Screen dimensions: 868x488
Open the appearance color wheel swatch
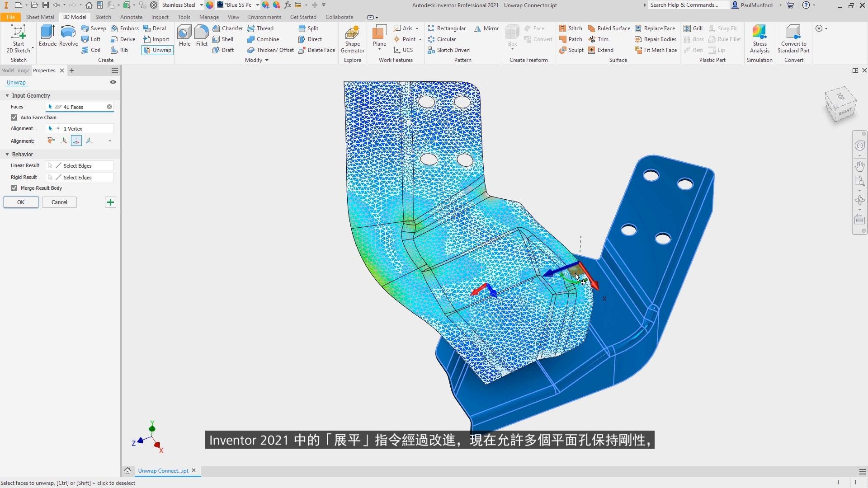(210, 5)
